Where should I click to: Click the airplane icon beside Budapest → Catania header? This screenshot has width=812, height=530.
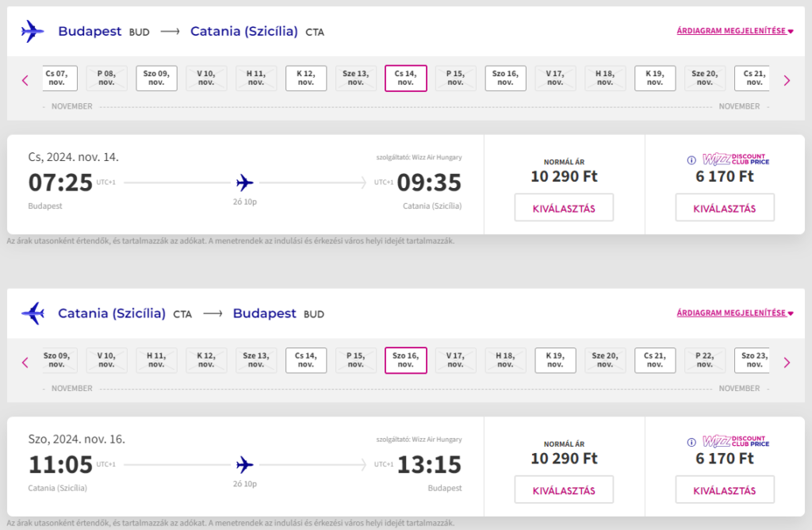click(x=33, y=32)
